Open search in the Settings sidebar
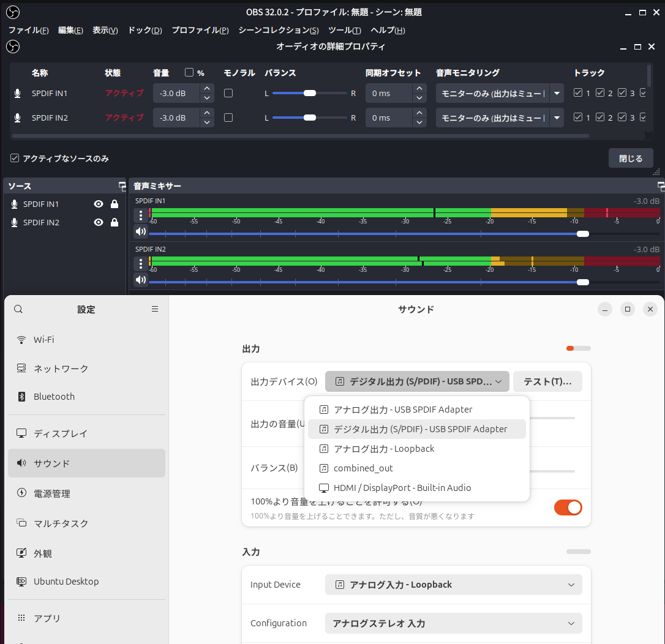 tap(18, 309)
